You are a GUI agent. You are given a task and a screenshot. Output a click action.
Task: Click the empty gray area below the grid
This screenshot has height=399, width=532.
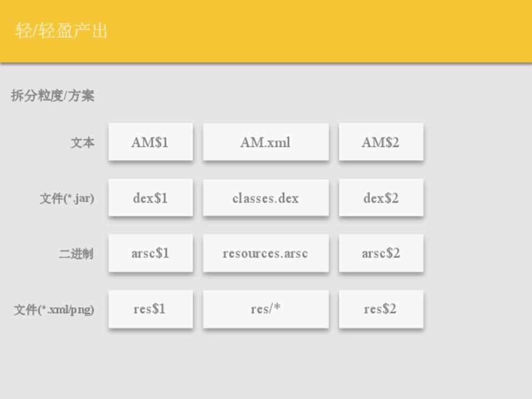pos(266,366)
